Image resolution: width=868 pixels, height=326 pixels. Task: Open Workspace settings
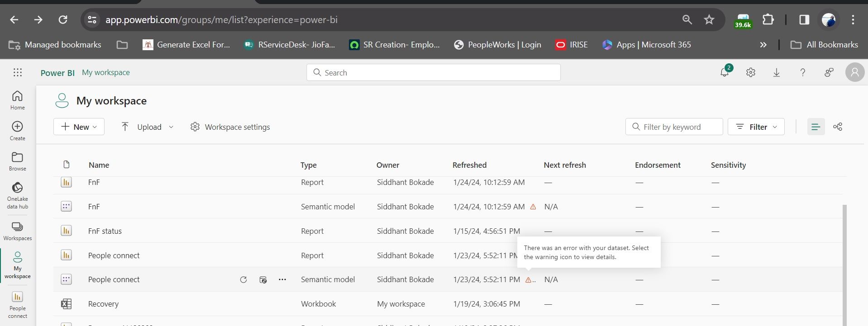230,127
